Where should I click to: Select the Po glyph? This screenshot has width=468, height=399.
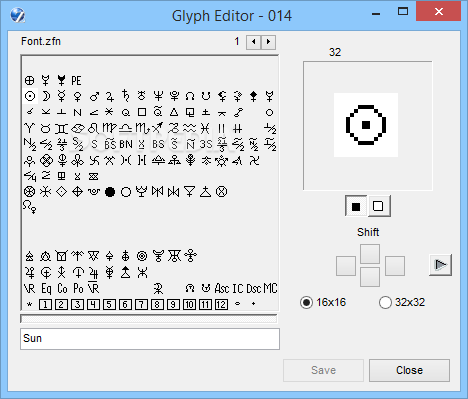(78, 288)
